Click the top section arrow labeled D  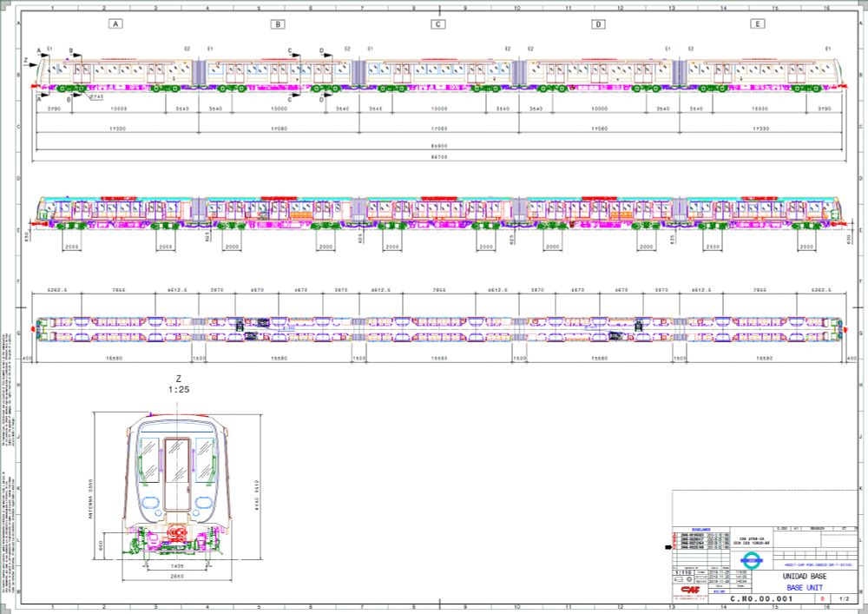[325, 54]
